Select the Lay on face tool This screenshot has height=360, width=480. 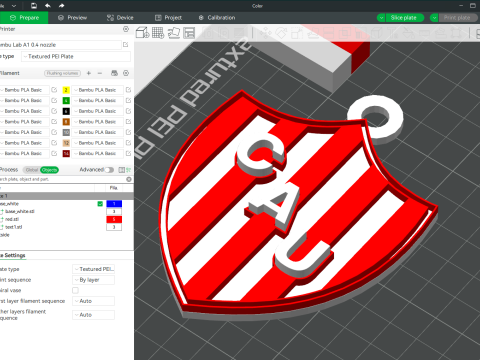coord(312,33)
